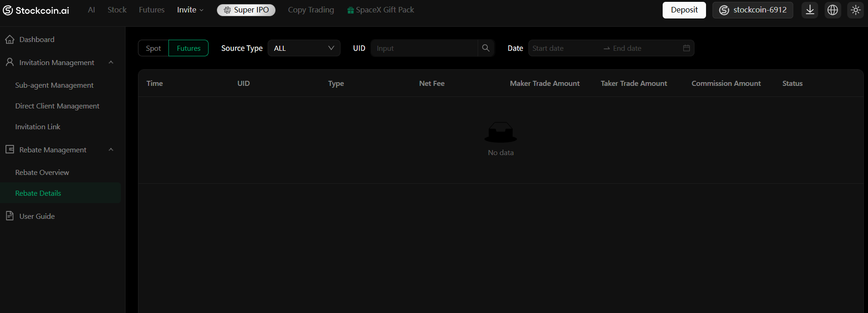This screenshot has width=868, height=313.
Task: Click the UID input field
Action: pos(424,48)
